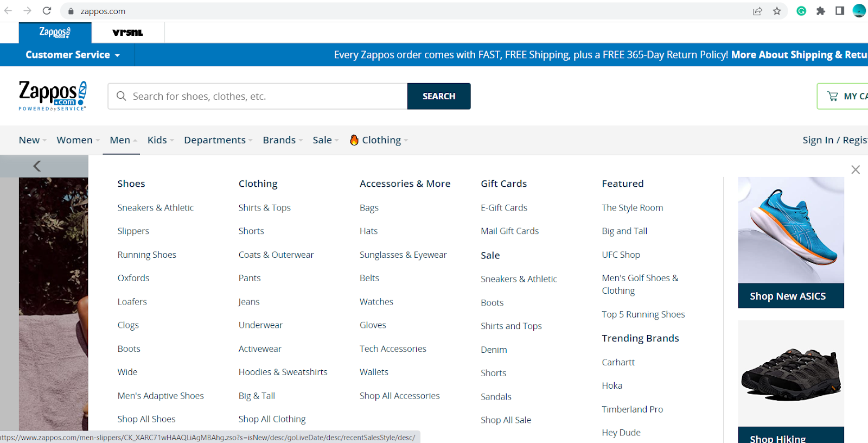Select Sunglasses & Eyewear
Image resolution: width=868 pixels, height=443 pixels.
(x=403, y=255)
